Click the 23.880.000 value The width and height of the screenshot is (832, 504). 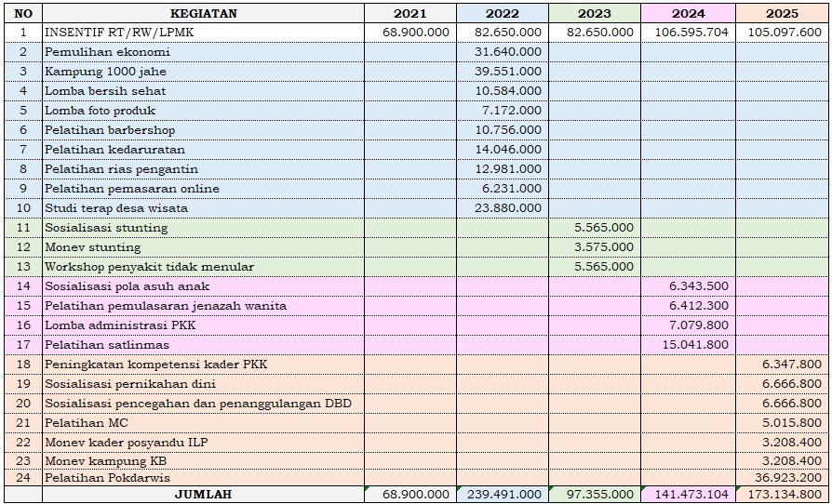click(508, 208)
